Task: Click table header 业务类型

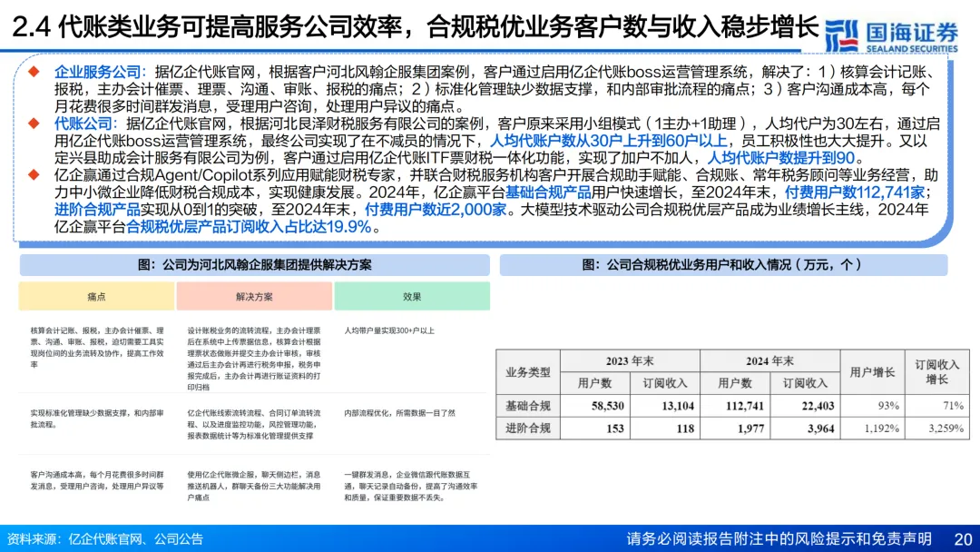Action: coord(528,372)
